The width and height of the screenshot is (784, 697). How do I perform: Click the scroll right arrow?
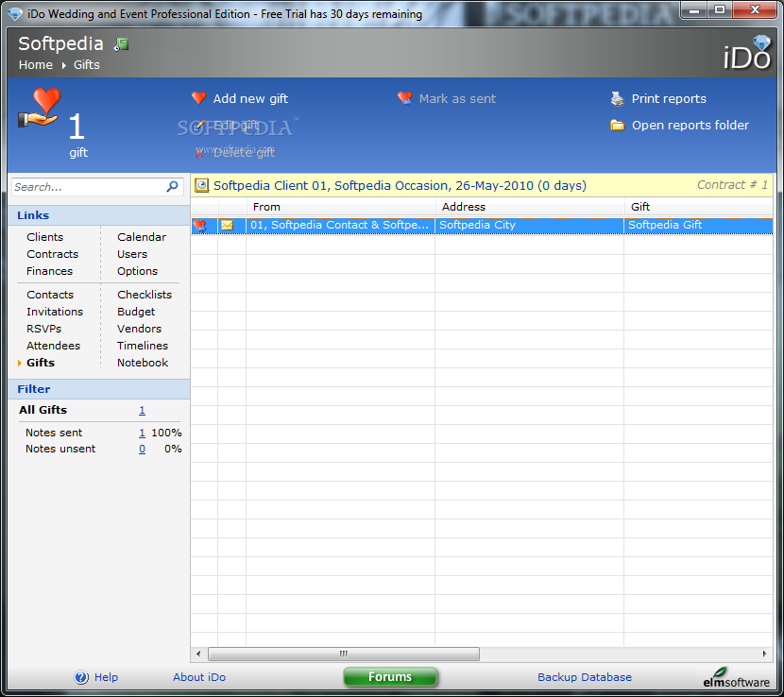764,654
